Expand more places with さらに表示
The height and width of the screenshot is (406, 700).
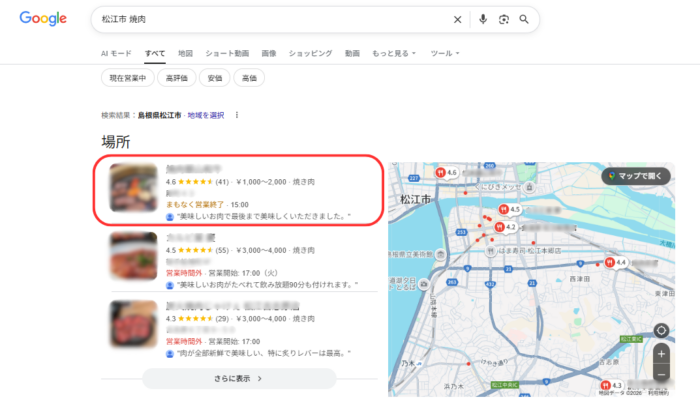point(239,379)
